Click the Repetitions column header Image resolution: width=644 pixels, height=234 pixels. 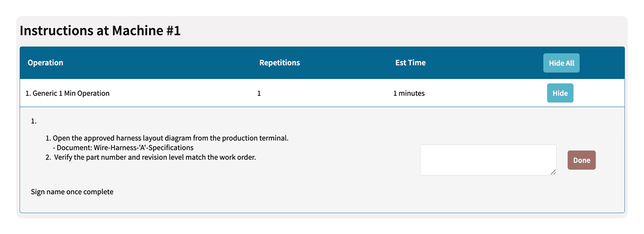(x=280, y=63)
